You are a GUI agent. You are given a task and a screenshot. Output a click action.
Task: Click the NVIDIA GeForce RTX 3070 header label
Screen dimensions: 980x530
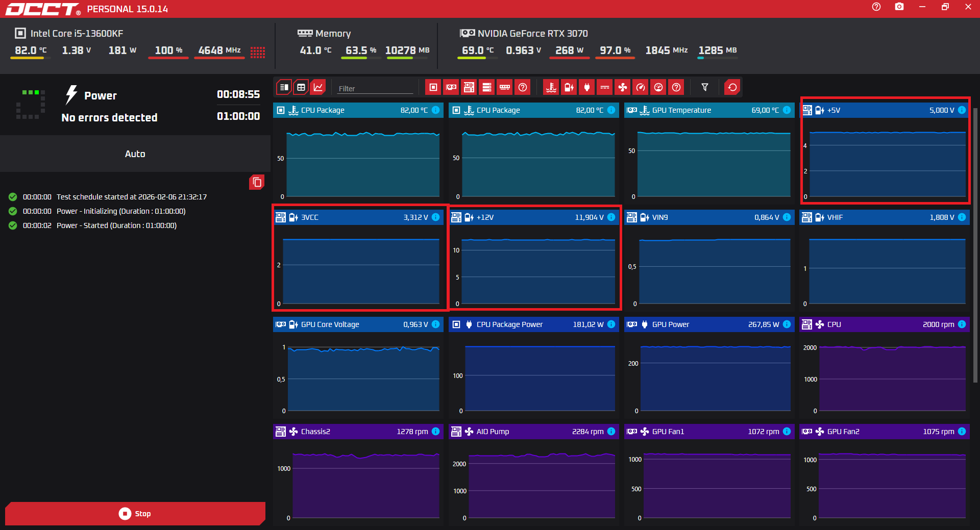tap(533, 33)
